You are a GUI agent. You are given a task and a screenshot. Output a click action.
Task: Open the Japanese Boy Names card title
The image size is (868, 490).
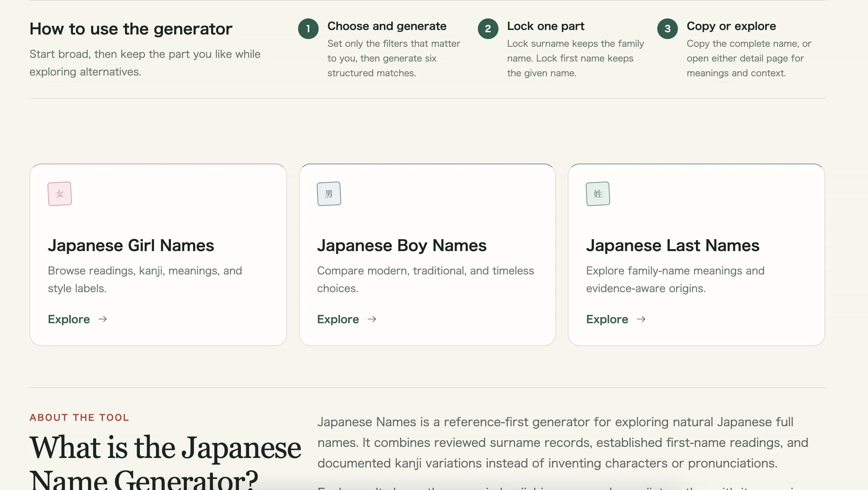click(x=402, y=245)
